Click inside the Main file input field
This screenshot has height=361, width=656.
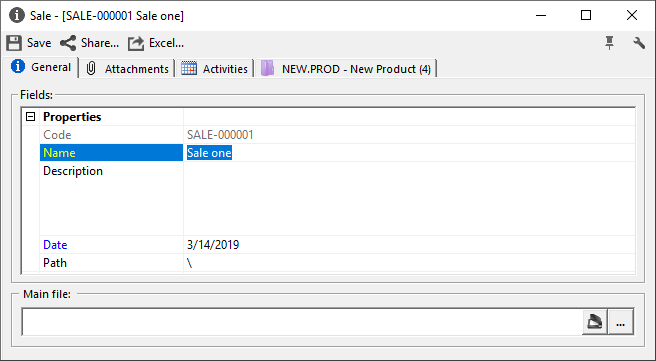(x=302, y=322)
